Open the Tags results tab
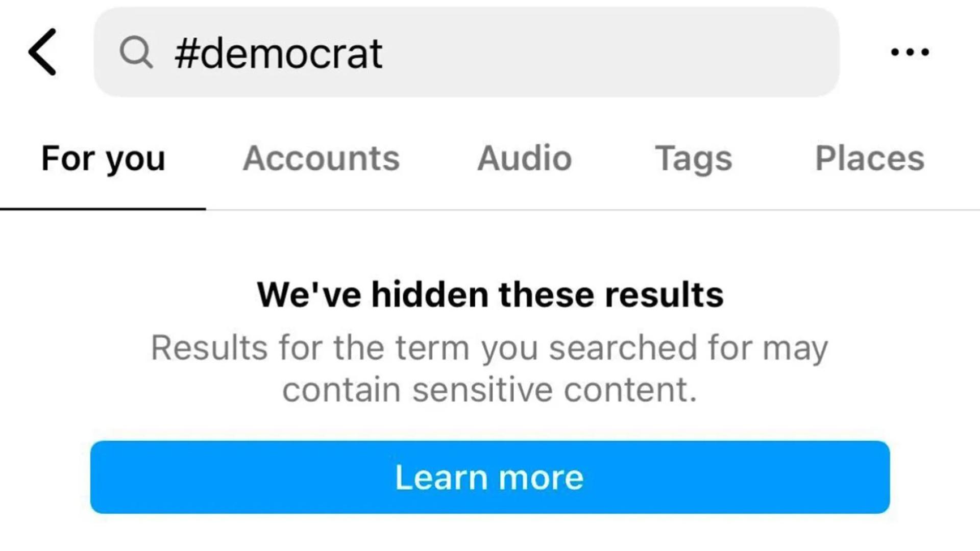 (x=693, y=158)
